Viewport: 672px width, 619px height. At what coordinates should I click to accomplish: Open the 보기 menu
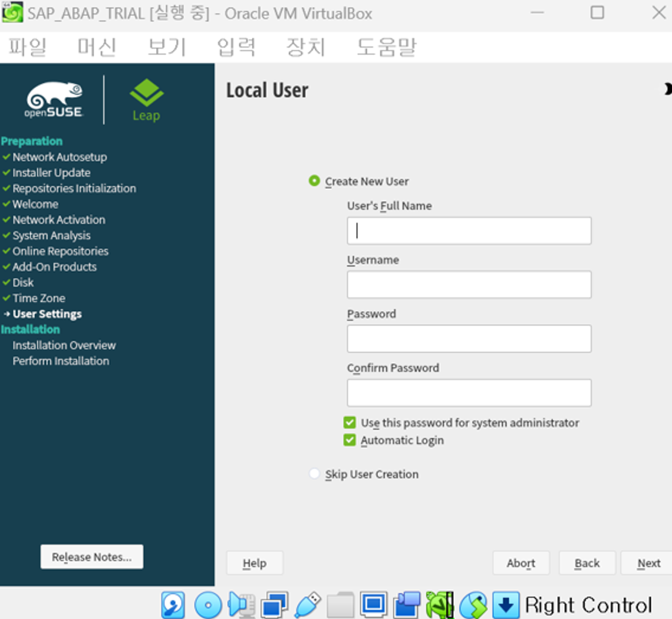tap(167, 47)
